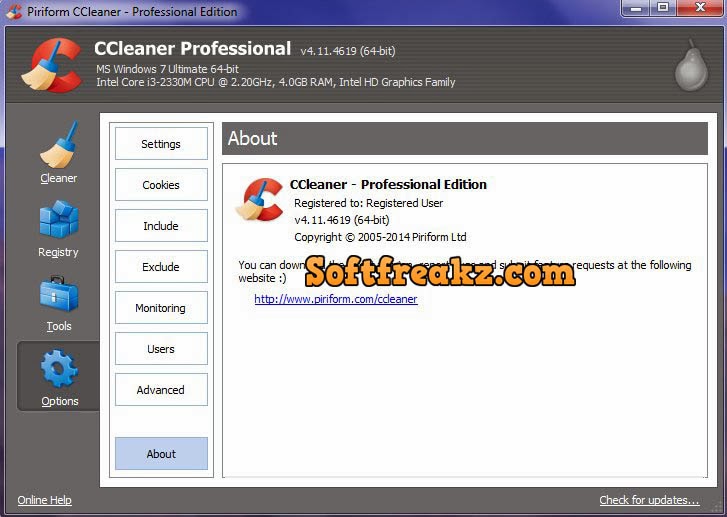This screenshot has width=727, height=517.
Task: Open the Advanced options page
Action: coord(161,389)
